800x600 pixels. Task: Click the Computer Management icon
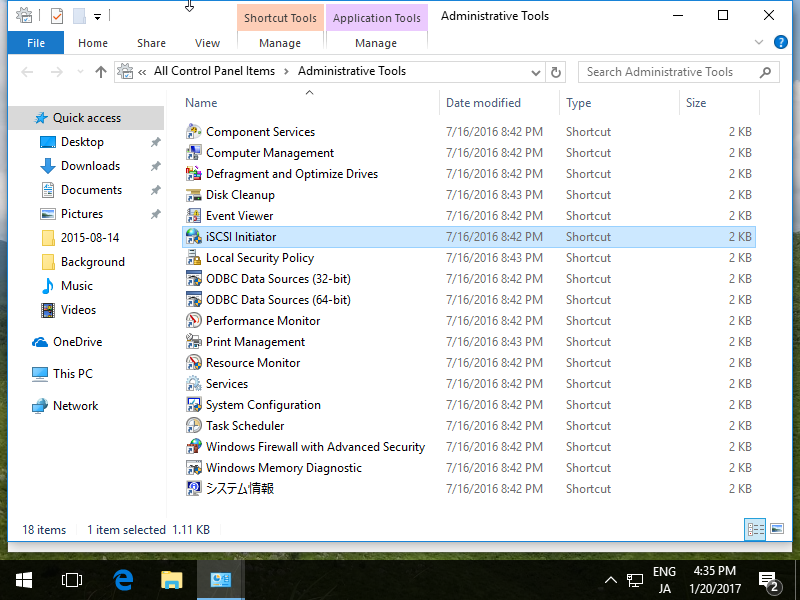pyautogui.click(x=193, y=153)
